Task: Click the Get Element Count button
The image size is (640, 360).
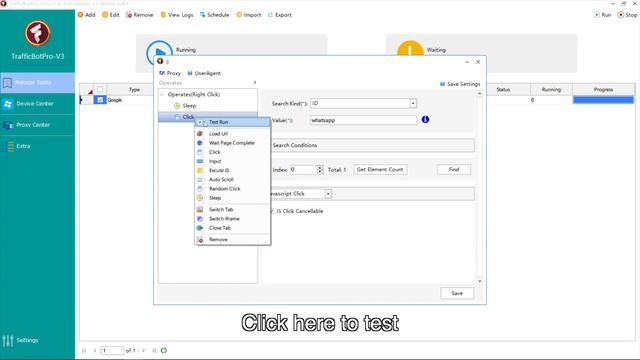Action: (380, 169)
